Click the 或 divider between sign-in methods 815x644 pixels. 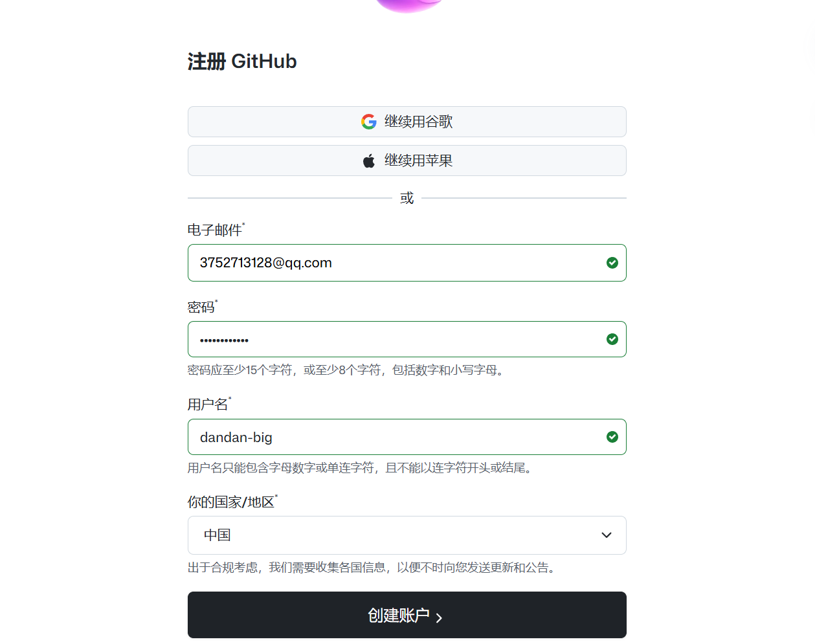[407, 197]
